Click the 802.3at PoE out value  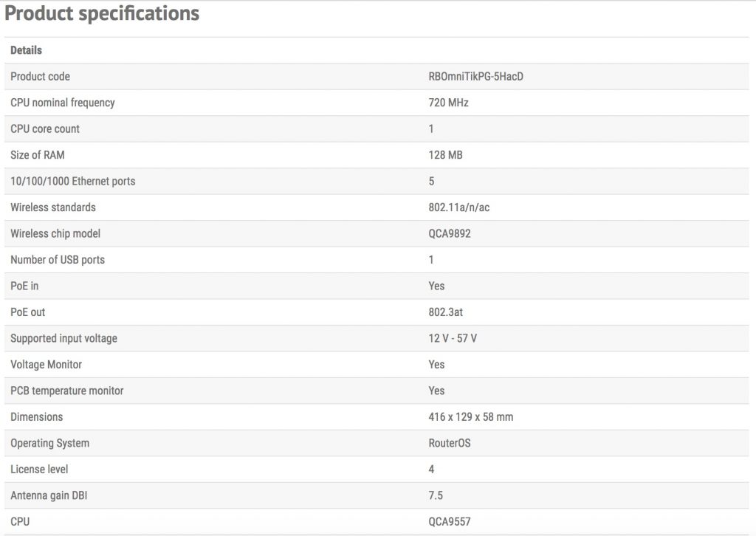click(446, 312)
